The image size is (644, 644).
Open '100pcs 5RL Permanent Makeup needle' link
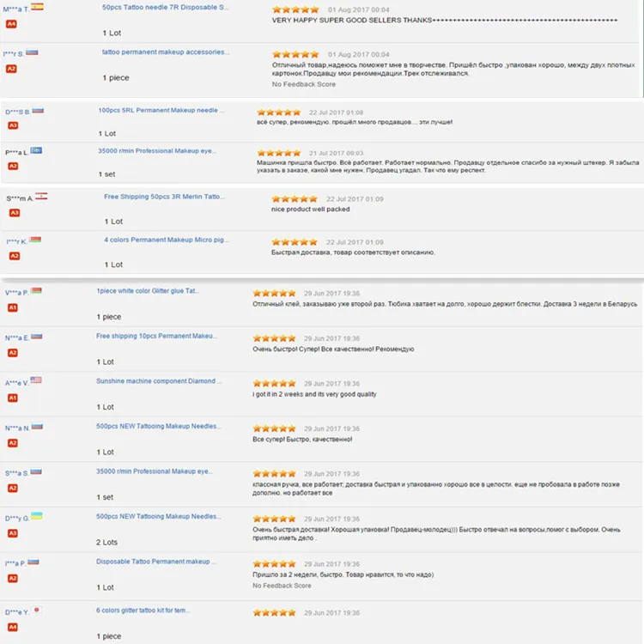coord(161,110)
